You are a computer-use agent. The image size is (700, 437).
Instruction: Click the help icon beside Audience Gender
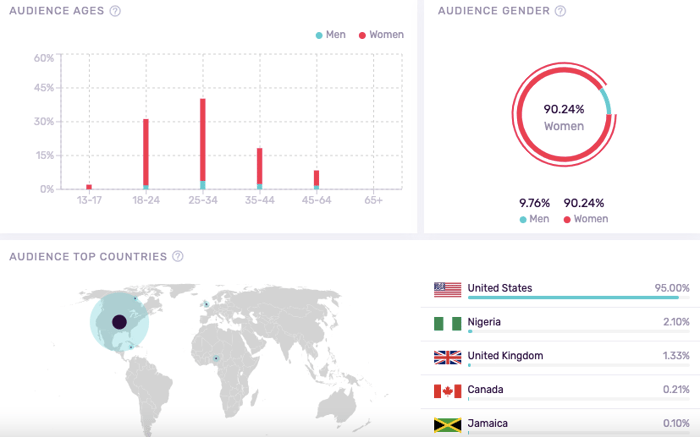point(560,11)
